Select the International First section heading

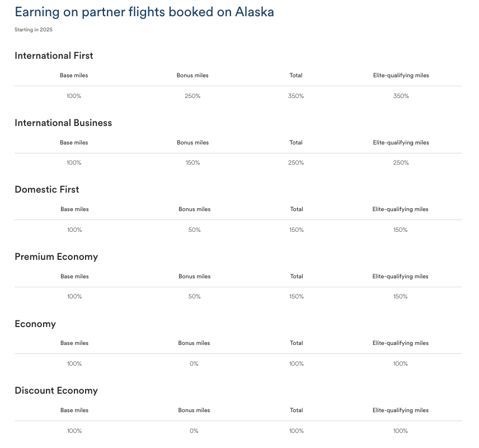tap(54, 55)
